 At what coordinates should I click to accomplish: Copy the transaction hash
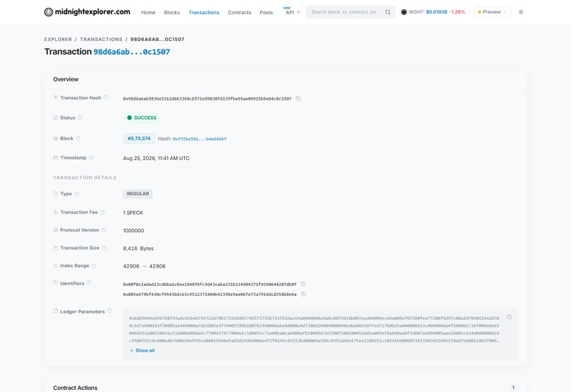pyautogui.click(x=298, y=98)
